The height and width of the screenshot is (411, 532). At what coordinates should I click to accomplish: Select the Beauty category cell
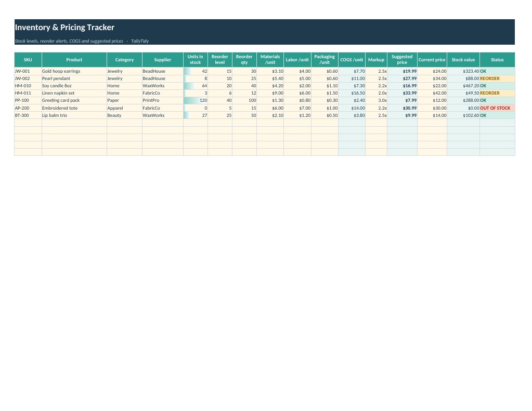click(x=124, y=115)
